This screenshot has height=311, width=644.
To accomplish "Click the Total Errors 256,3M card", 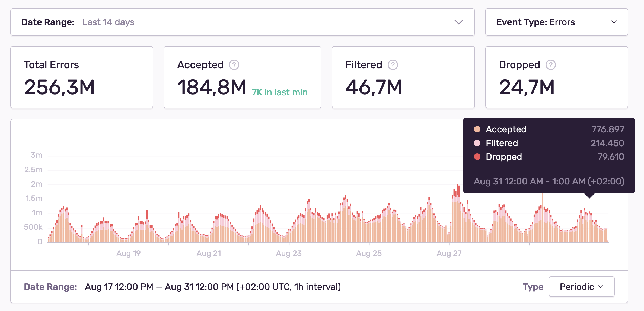I will 82,77.
